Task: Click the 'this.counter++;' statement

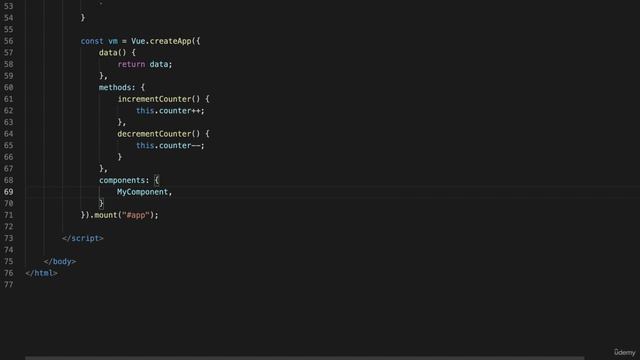Action: [170, 111]
